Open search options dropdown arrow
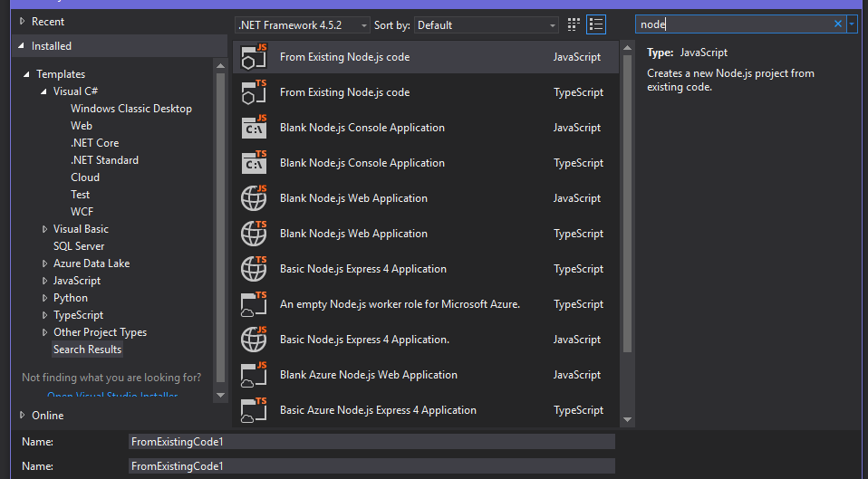 click(852, 24)
